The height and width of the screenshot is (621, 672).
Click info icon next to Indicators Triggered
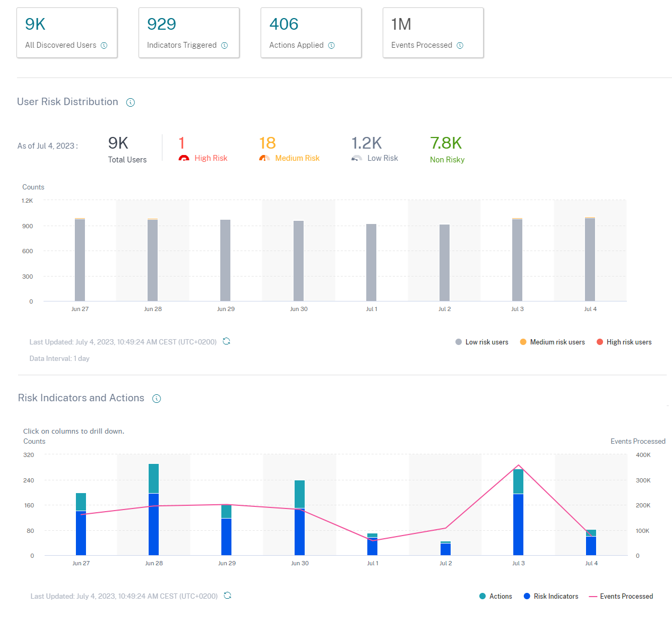click(225, 46)
